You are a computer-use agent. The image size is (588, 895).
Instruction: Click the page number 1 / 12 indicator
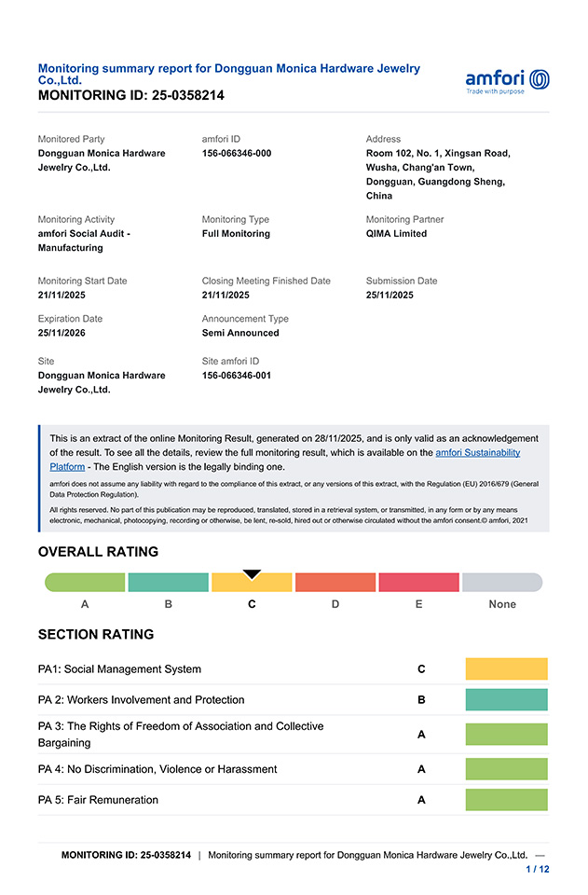(538, 869)
